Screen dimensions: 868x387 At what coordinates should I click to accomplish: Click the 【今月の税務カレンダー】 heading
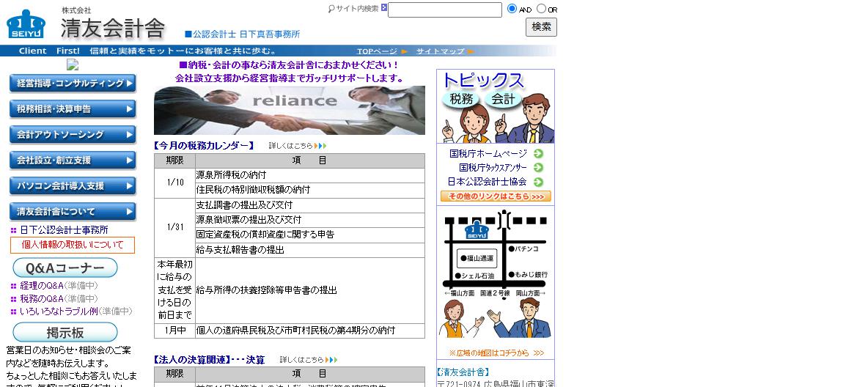[x=204, y=146]
